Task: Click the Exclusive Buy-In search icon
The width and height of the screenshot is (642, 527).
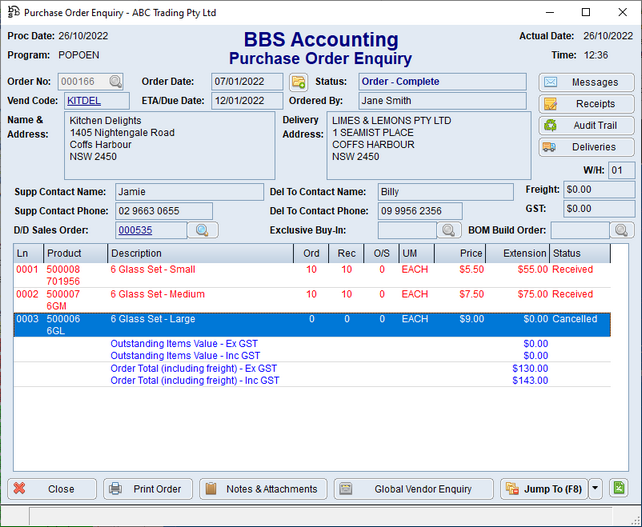Action: click(x=451, y=230)
